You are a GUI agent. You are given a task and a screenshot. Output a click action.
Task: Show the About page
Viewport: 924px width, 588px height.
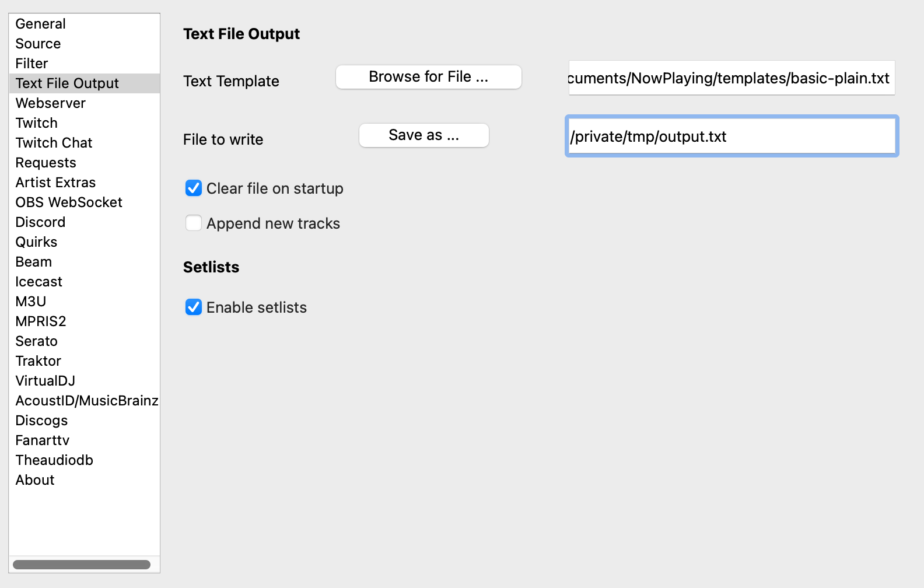tap(35, 480)
